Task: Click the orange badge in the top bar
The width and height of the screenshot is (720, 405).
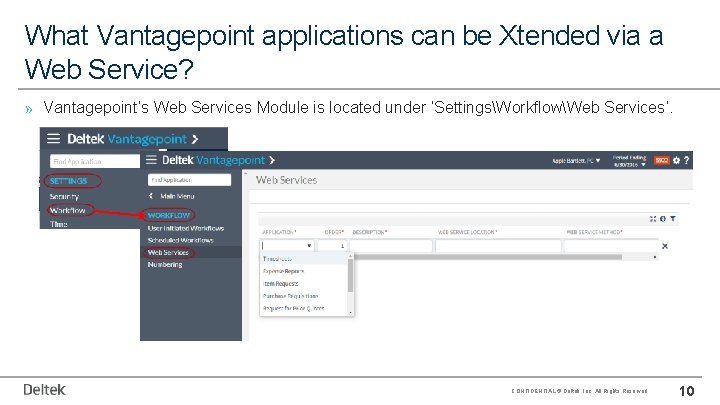Action: tap(662, 160)
